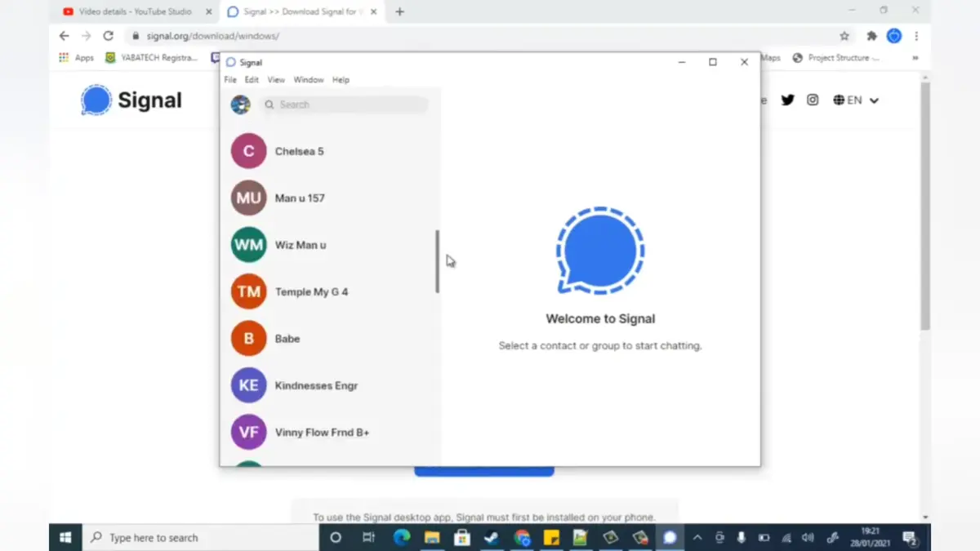Image resolution: width=980 pixels, height=551 pixels.
Task: Open the Window menu in Signal
Action: pyautogui.click(x=309, y=80)
